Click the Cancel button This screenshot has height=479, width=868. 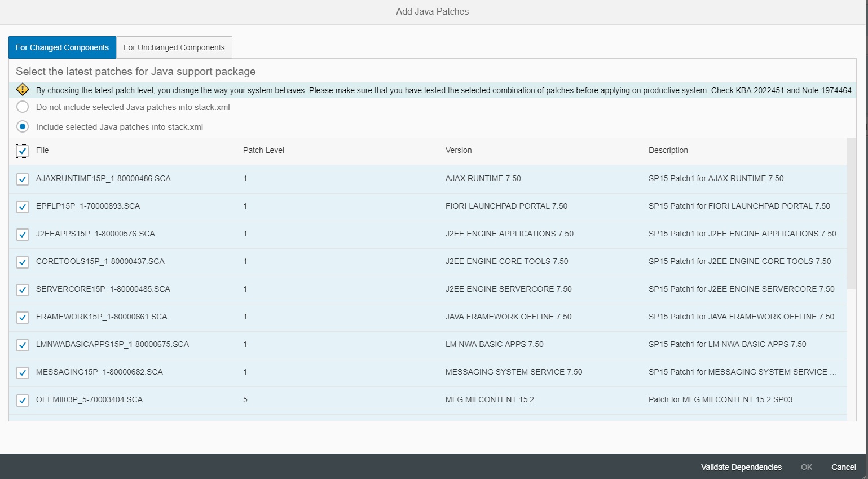pyautogui.click(x=844, y=467)
